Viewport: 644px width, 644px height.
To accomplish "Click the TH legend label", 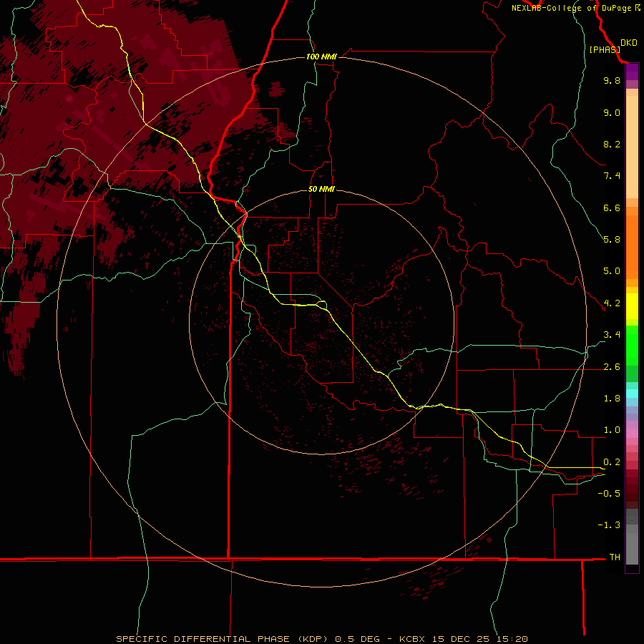I will click(615, 557).
